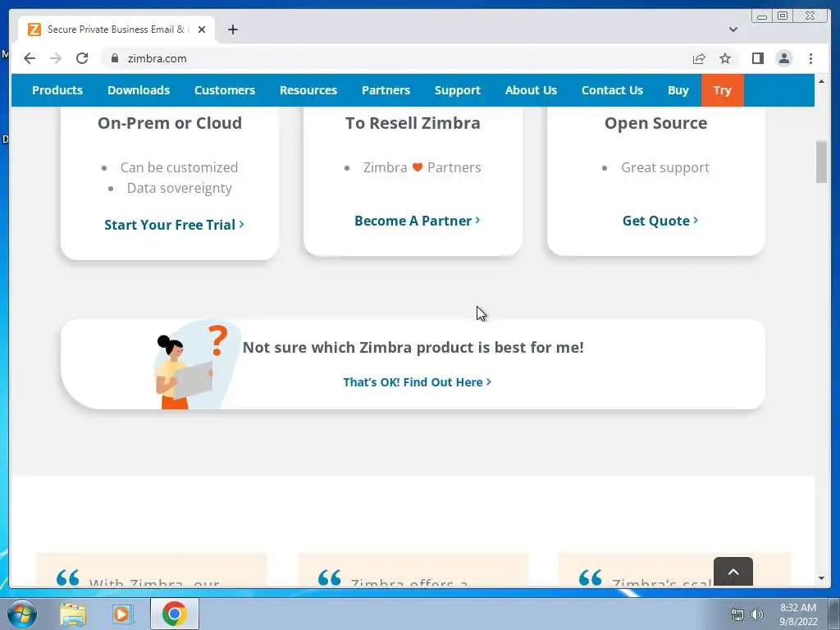Screen dimensions: 840x630
Task: Open Windows Media Player from taskbar
Action: click(x=123, y=614)
